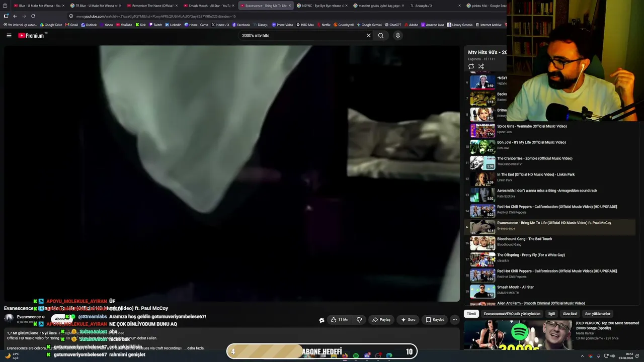Show hidden system tray icons
This screenshot has height=362, width=644.
tap(582, 356)
